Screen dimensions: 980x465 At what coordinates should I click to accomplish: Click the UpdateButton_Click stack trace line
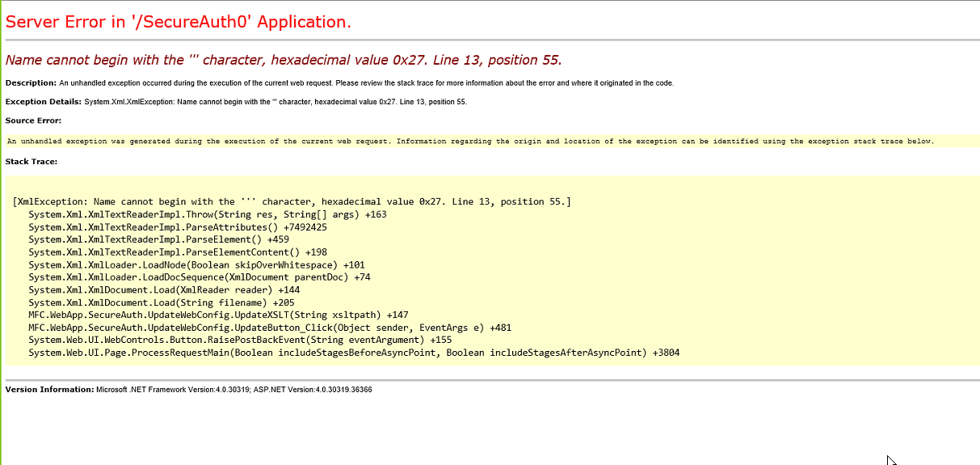click(x=270, y=328)
